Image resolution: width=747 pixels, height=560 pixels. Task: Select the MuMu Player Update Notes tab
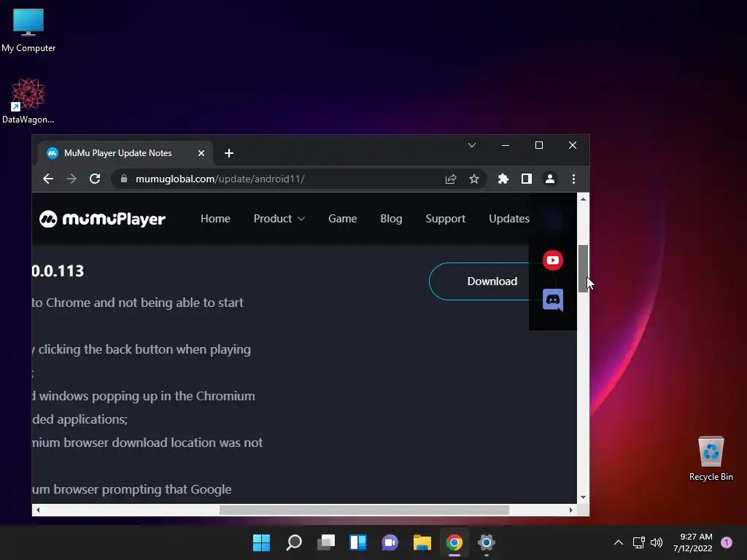coord(125,153)
